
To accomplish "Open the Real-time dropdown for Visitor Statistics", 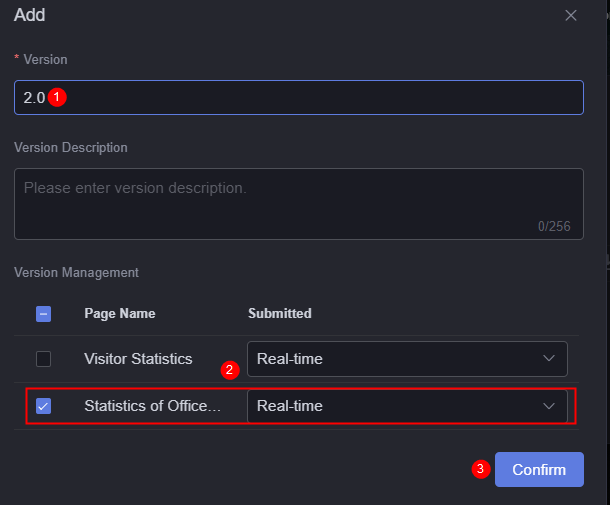I will 407,359.
